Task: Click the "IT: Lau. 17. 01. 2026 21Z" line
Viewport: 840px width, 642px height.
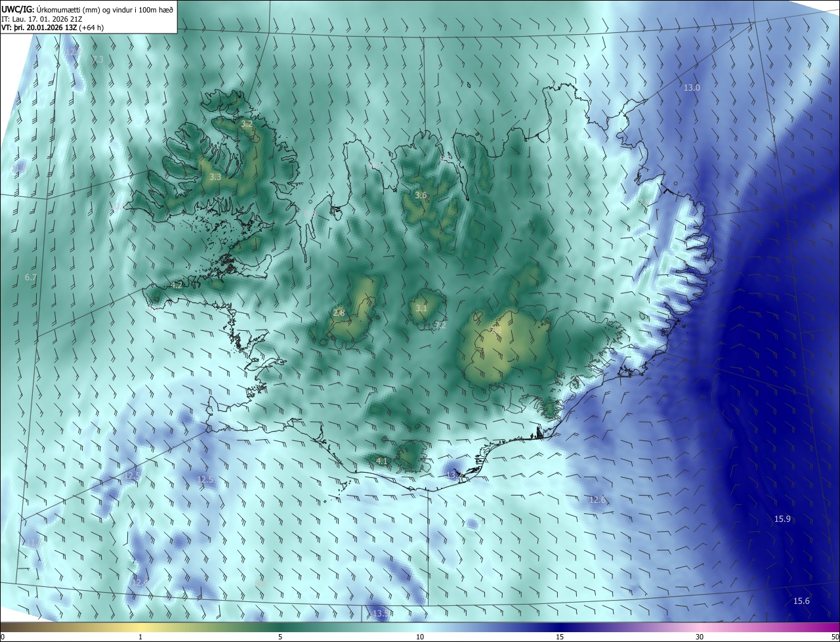Action: pyautogui.click(x=41, y=18)
